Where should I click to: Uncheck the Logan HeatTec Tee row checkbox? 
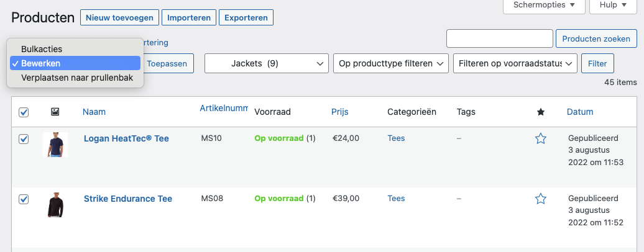24,139
